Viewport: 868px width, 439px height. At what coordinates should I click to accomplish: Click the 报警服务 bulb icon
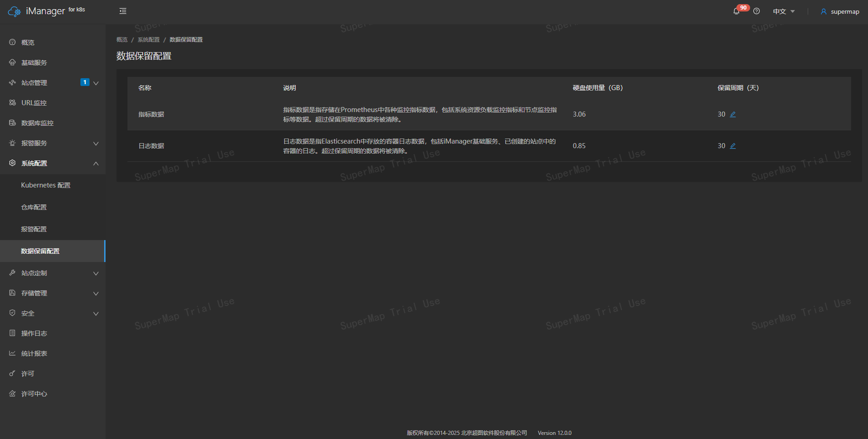click(x=12, y=143)
